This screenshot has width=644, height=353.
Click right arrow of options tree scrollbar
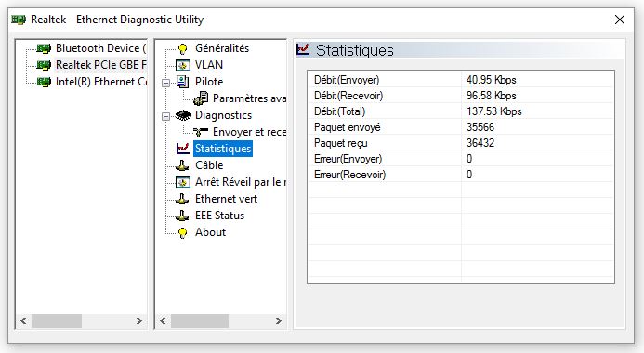279,321
